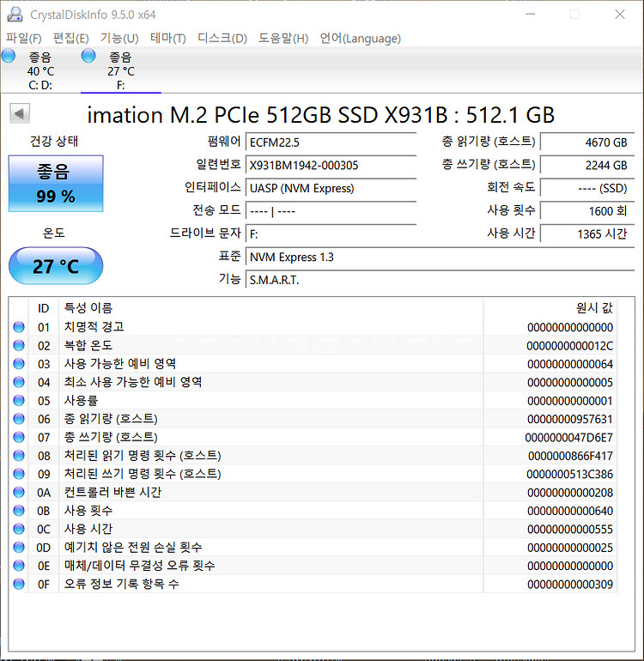Click raw value 000000866F417
This screenshot has width=644, height=661.
click(x=570, y=456)
